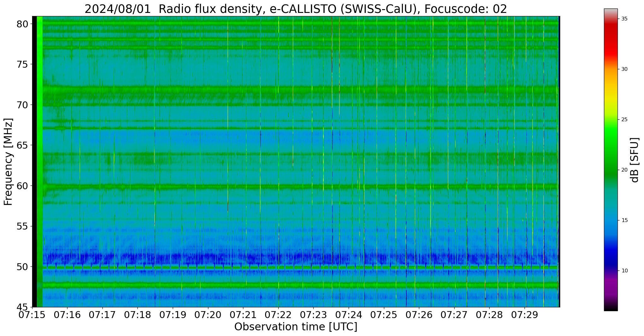Click the 07:22 time tick label
The width and height of the screenshot is (644, 336).
278,315
